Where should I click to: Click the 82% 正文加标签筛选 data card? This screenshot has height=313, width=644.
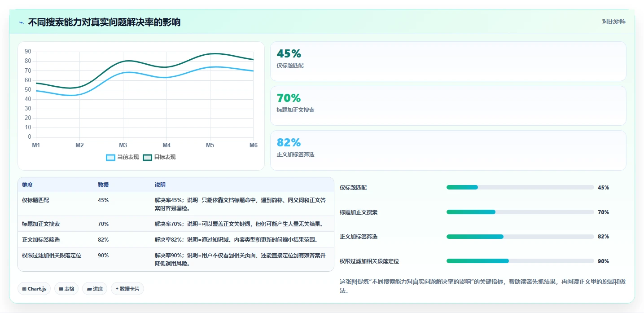448,150
